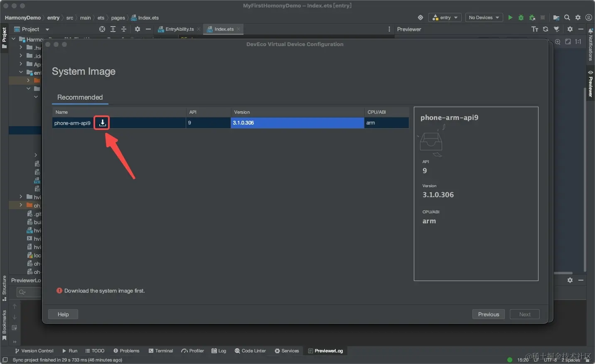
Task: Open the Profiler tool window
Action: click(x=192, y=351)
